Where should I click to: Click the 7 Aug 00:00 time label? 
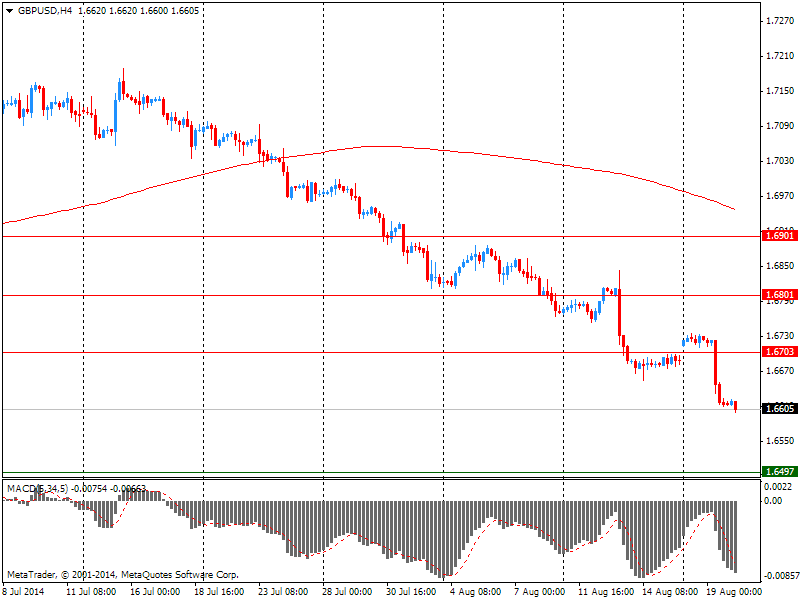539,592
